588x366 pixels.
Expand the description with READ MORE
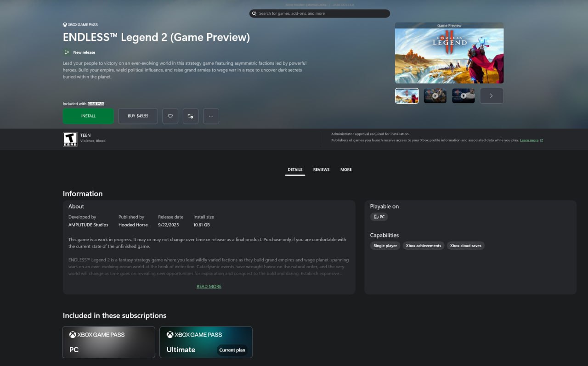point(209,287)
